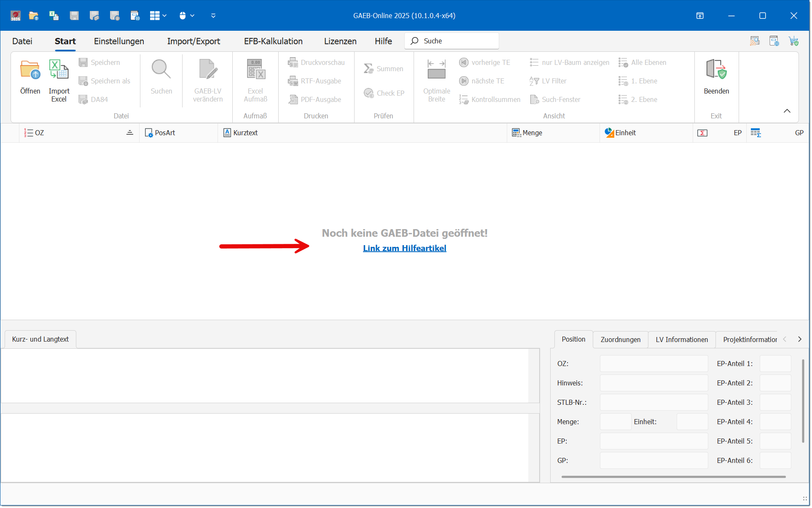Click the Excel import icon in quick access bar
The image size is (812, 508).
tap(54, 16)
